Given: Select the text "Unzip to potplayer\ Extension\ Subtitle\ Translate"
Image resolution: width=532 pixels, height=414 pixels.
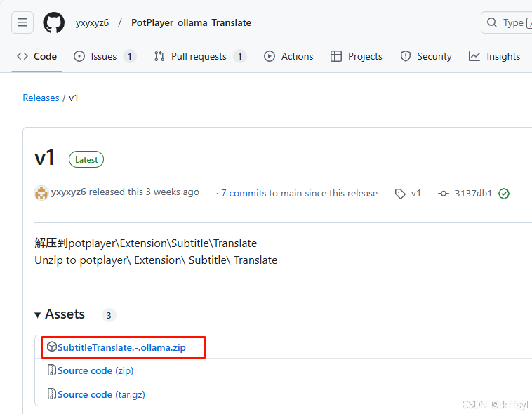Looking at the screenshot, I should [x=156, y=260].
